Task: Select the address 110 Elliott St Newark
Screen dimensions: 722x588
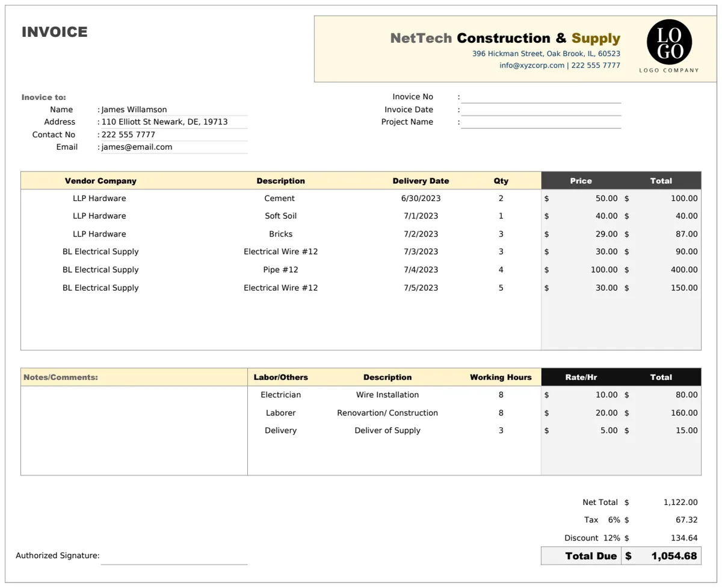Action: click(x=165, y=122)
